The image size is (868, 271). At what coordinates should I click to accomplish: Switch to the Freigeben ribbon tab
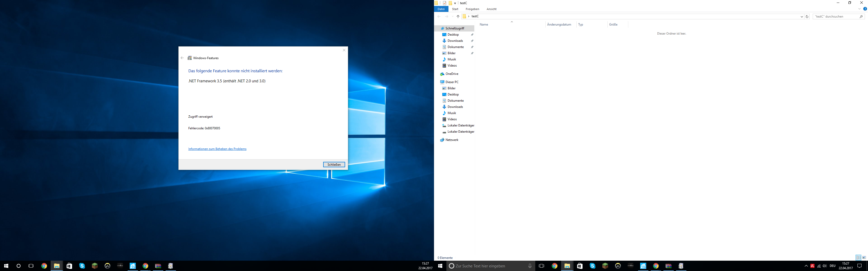pos(472,9)
